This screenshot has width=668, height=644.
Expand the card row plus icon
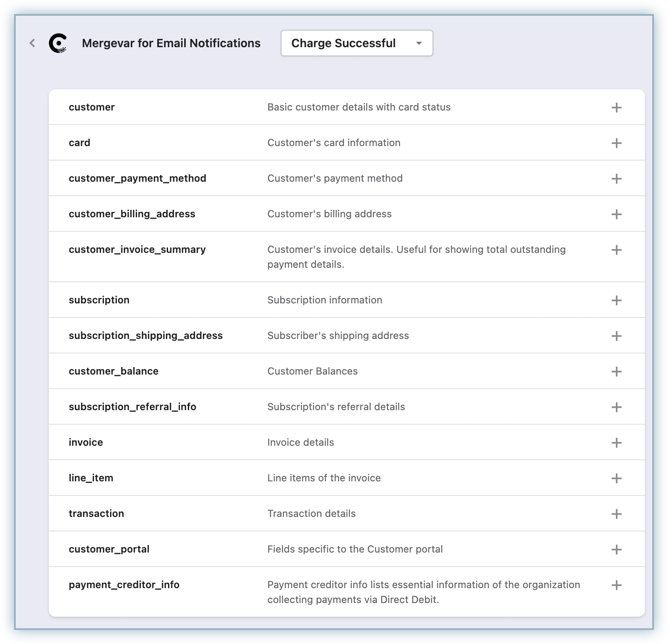[616, 143]
